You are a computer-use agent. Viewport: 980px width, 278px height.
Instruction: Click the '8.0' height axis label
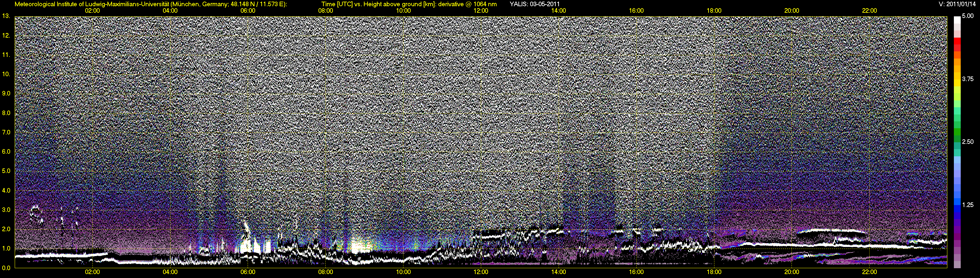click(6, 113)
